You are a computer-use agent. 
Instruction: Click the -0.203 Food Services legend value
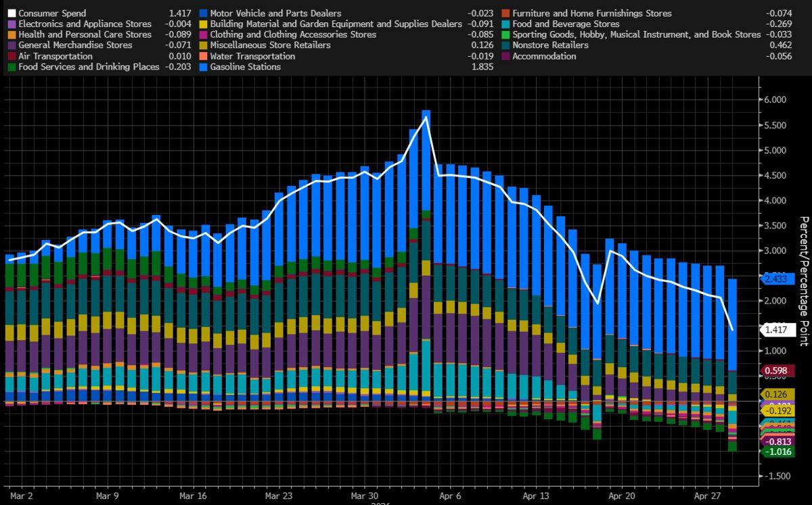(x=177, y=67)
